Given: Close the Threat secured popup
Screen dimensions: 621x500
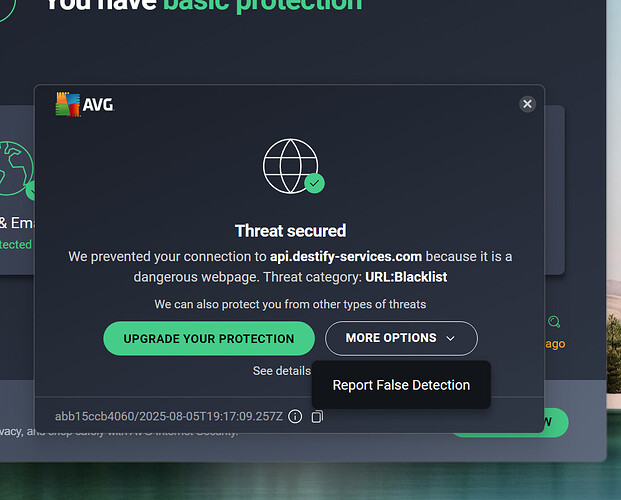Looking at the screenshot, I should point(527,103).
